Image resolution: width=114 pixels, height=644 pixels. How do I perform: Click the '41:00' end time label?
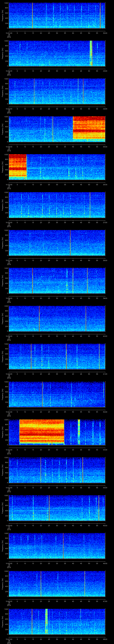coord(105,374)
